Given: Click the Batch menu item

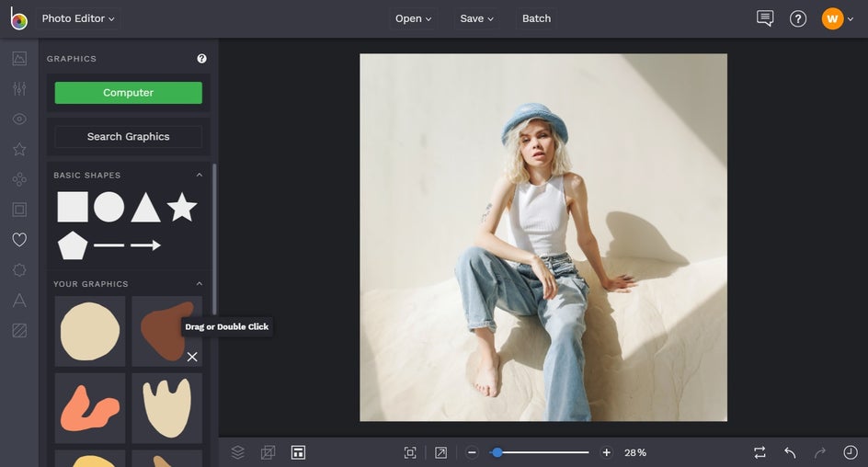Looking at the screenshot, I should pyautogui.click(x=536, y=18).
